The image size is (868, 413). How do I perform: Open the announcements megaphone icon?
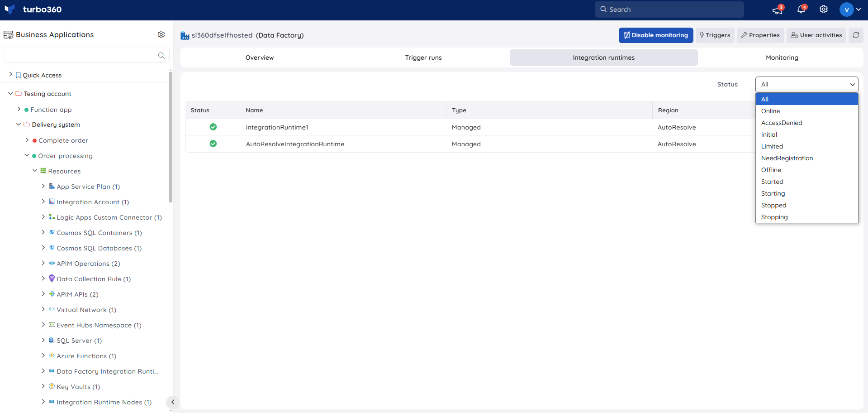pos(778,10)
